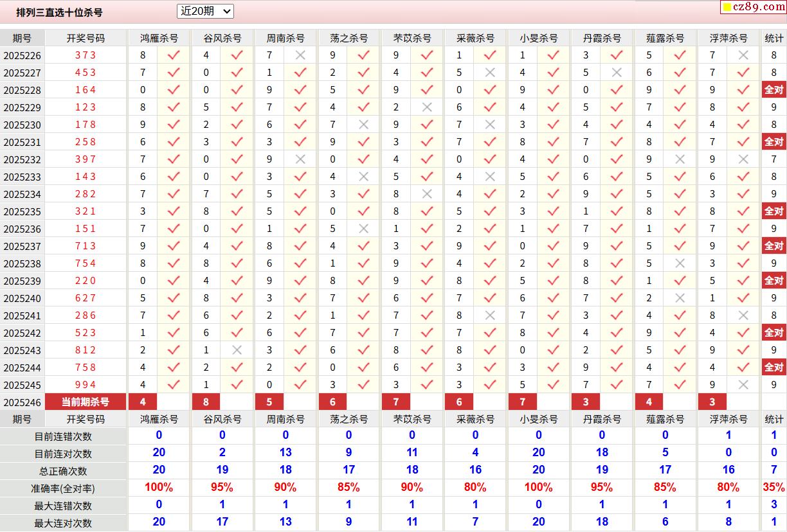
Task: Click the 95% accuracy value under 谷风杀号
Action: click(222, 488)
